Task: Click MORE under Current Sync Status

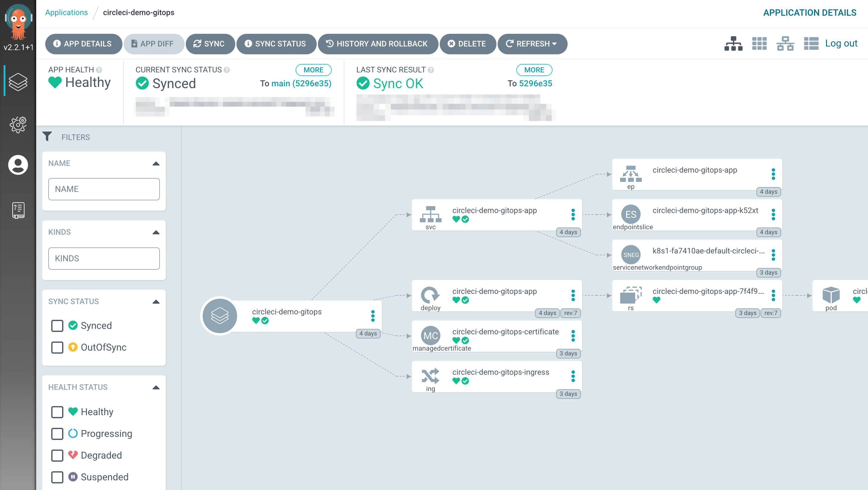Action: 313,70
